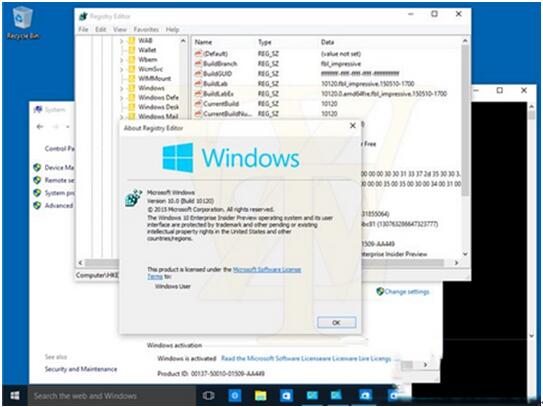Select the WAB folder in registry tree
Viewport: 543px width, 407px height.
pos(145,41)
